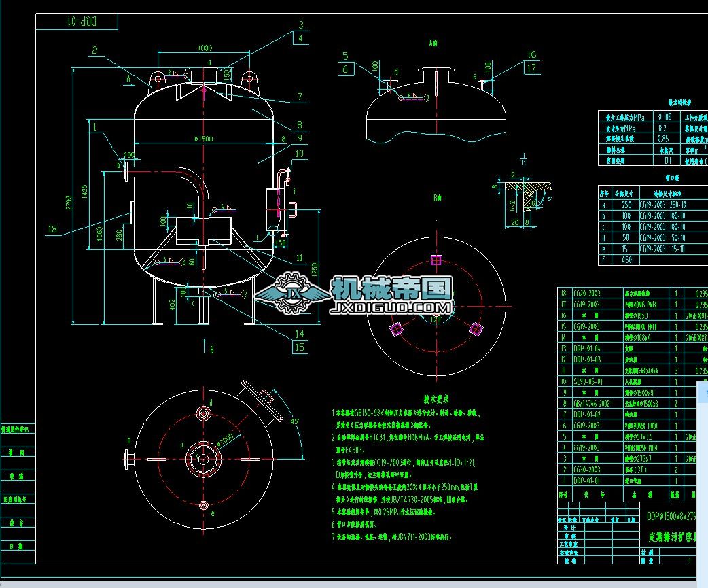Select the top magenta leg square in view B
The height and width of the screenshot is (588, 708).
tap(436, 260)
